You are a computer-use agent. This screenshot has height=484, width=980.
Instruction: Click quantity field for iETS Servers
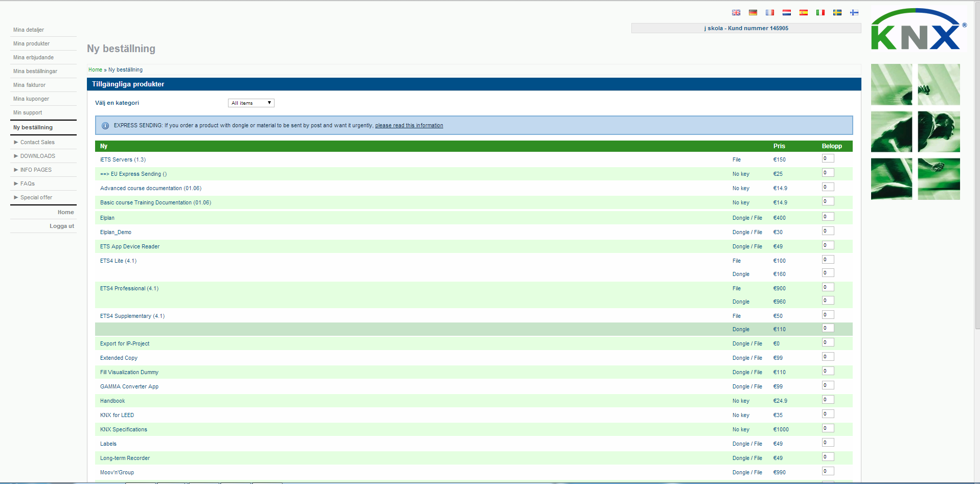click(828, 158)
